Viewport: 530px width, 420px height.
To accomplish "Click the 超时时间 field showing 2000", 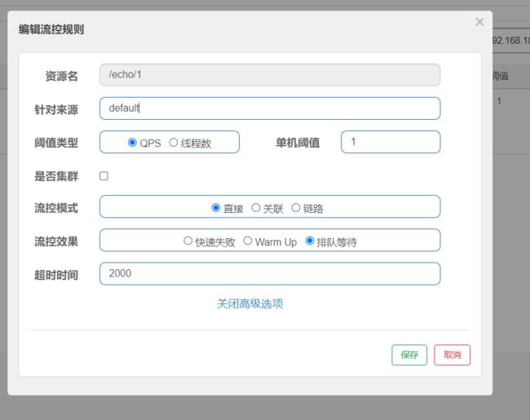I will [270, 273].
